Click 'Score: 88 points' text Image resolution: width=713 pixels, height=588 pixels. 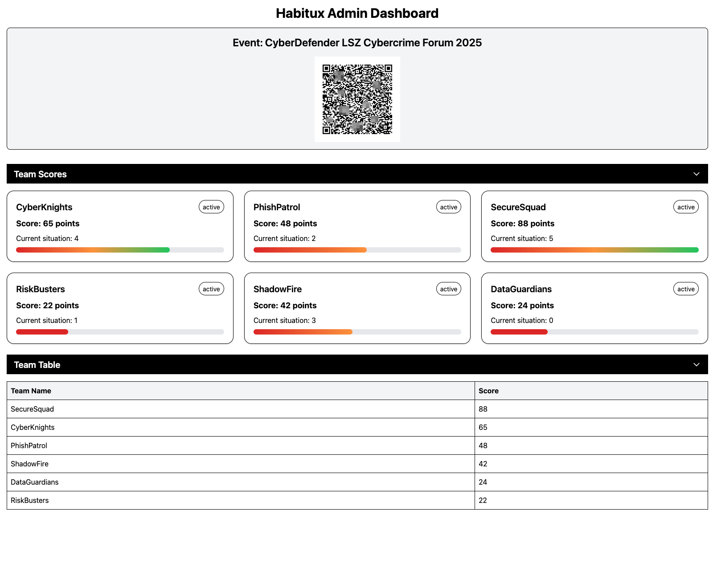523,224
